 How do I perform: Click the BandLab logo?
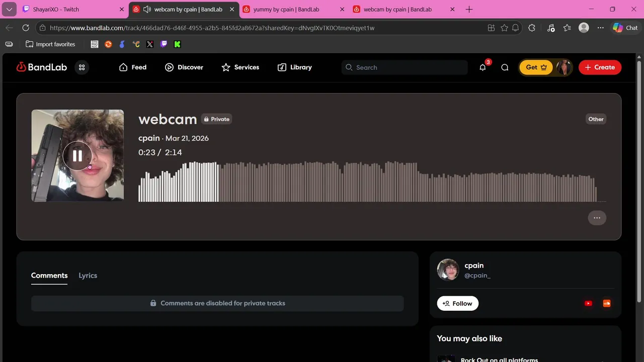coord(42,67)
